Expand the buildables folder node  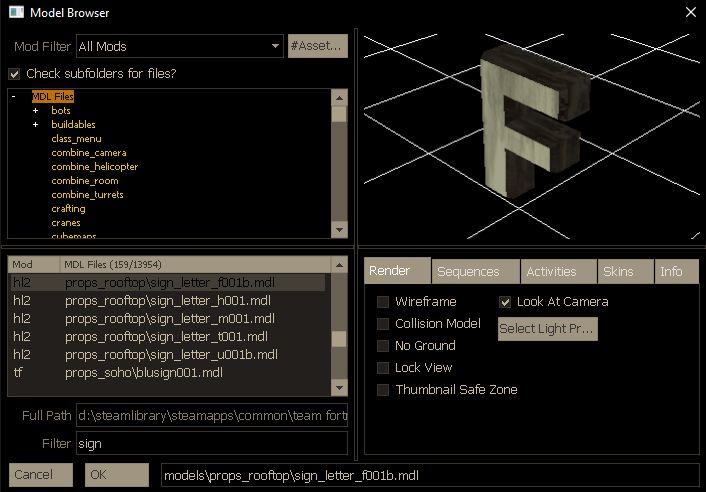tap(36, 125)
